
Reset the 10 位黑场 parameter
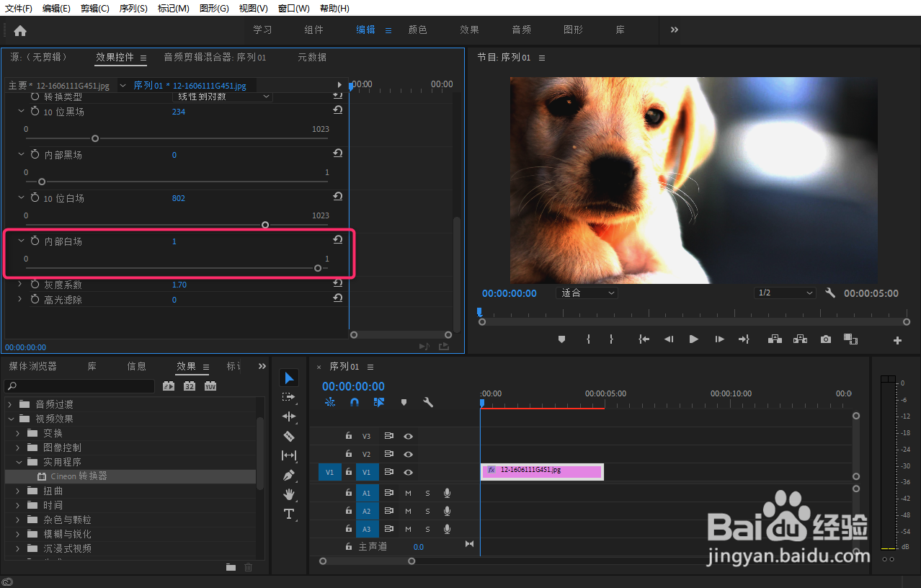click(337, 110)
